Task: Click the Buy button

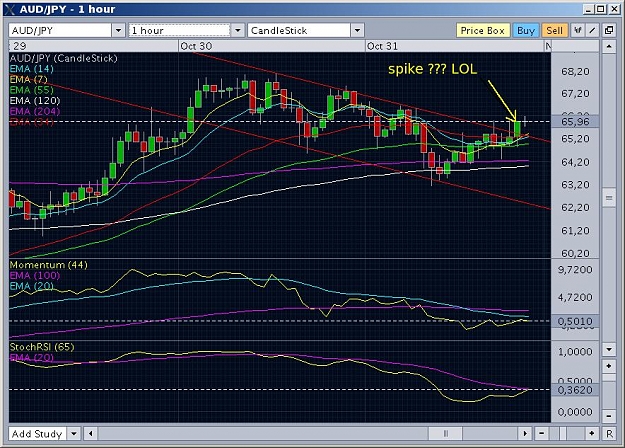Action: [x=526, y=30]
